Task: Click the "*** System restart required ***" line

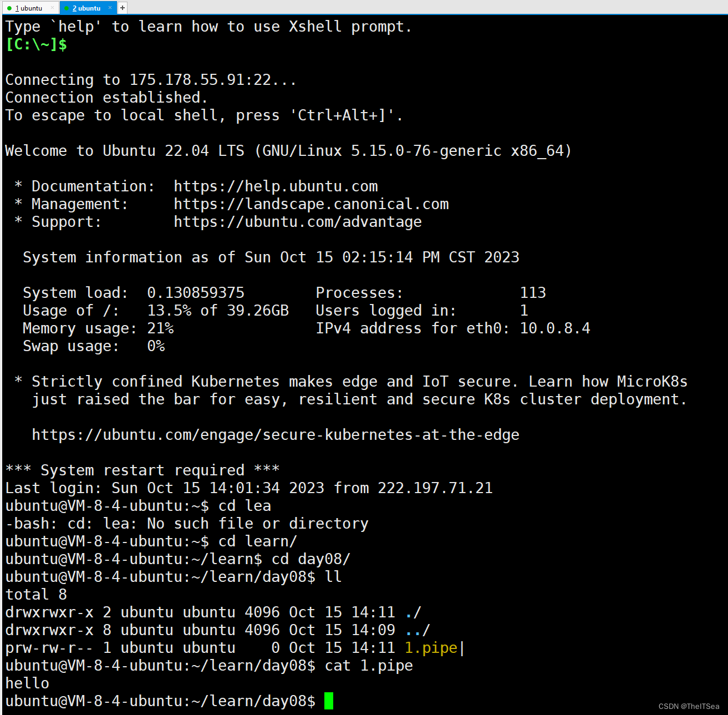Action: (x=142, y=470)
